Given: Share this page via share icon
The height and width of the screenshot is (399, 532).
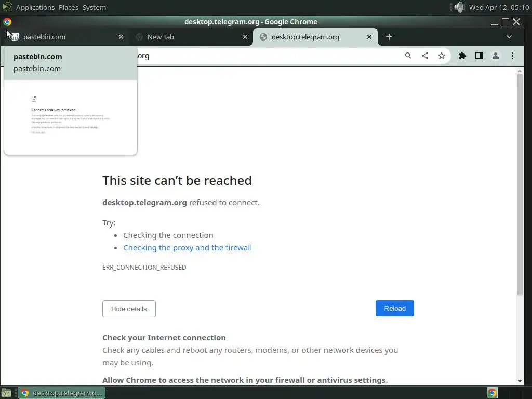Looking at the screenshot, I should click(x=425, y=56).
